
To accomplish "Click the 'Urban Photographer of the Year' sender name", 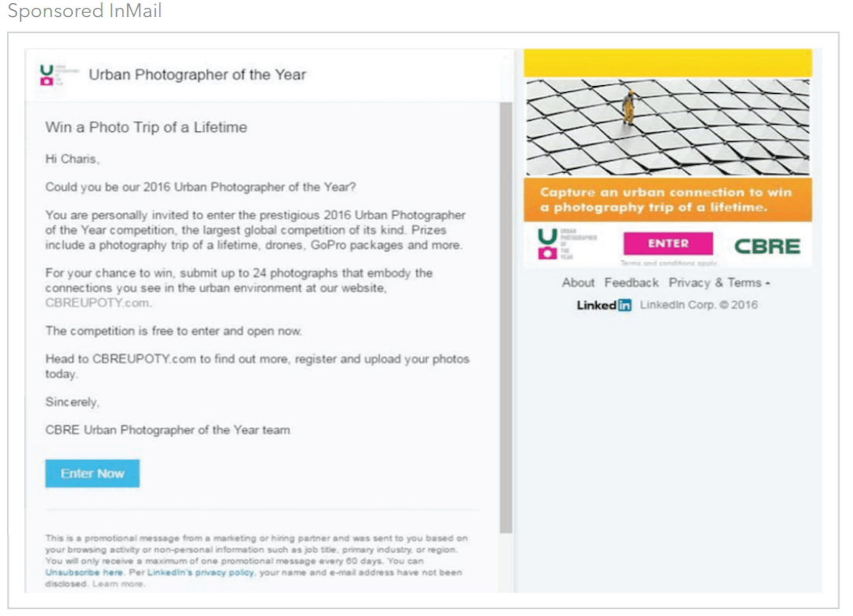I will pos(198,74).
